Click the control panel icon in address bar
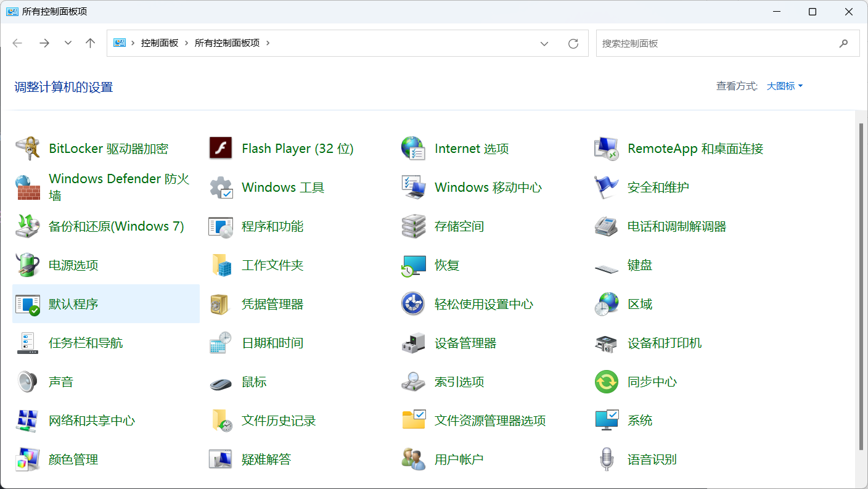The image size is (868, 489). (x=120, y=43)
